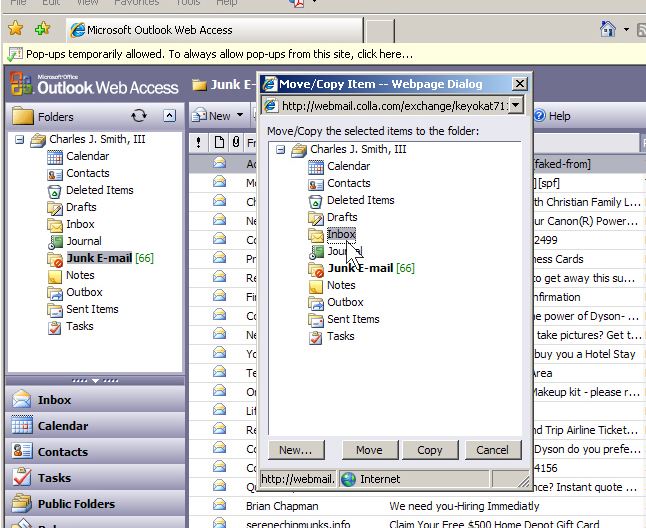Open the address dropdown in the dialog
Viewport: 646px width, 528px height.
(x=516, y=105)
